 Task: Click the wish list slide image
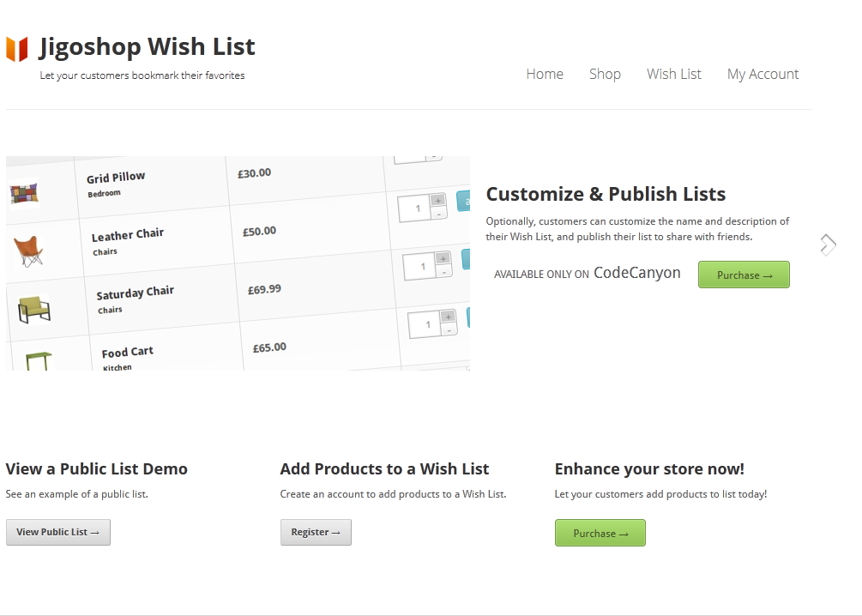238,263
